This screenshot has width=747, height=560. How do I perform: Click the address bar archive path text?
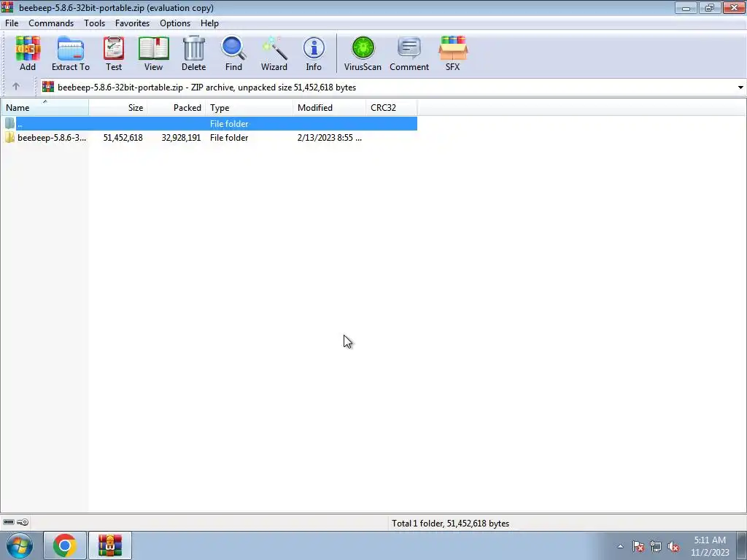point(206,87)
